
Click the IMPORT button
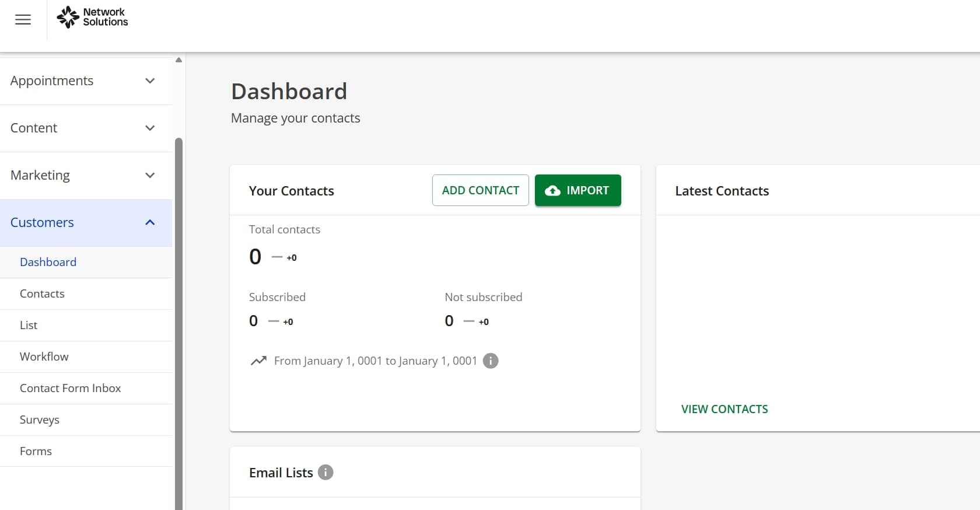click(x=578, y=190)
